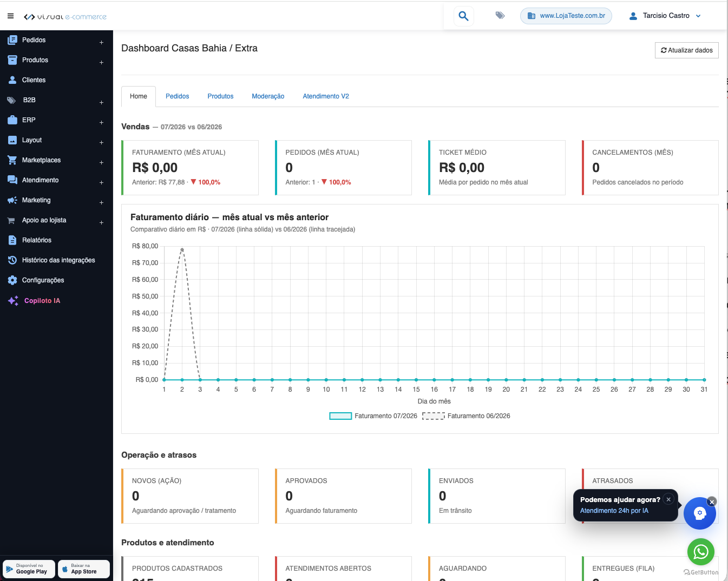Click the magnifier search icon
The width and height of the screenshot is (728, 581).
(x=463, y=16)
